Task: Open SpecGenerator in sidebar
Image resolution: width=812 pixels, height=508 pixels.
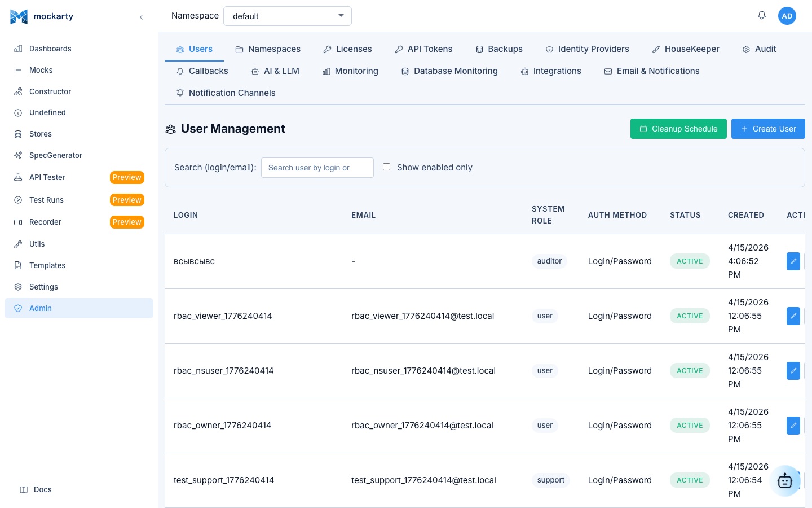Action: click(79, 155)
